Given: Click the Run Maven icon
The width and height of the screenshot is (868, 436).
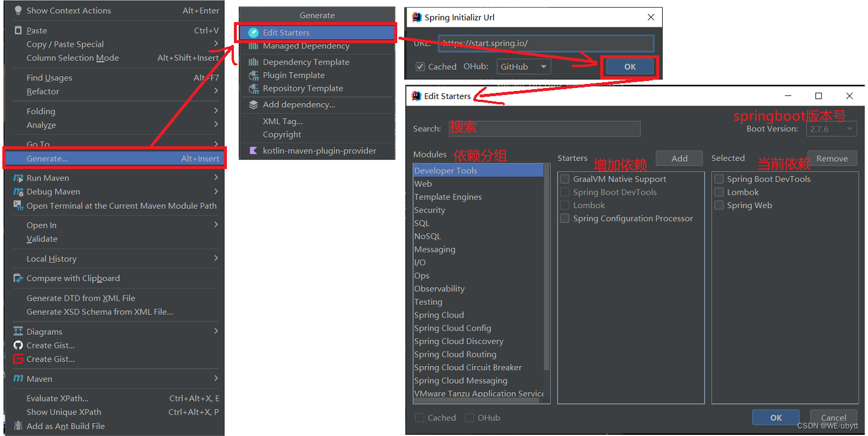Looking at the screenshot, I should click(18, 178).
